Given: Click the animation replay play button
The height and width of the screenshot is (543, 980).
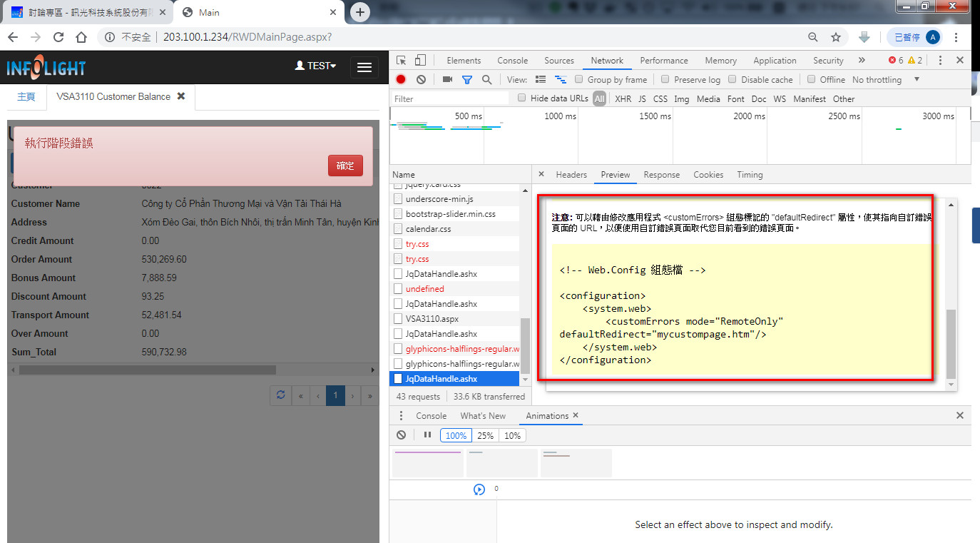Looking at the screenshot, I should point(479,489).
